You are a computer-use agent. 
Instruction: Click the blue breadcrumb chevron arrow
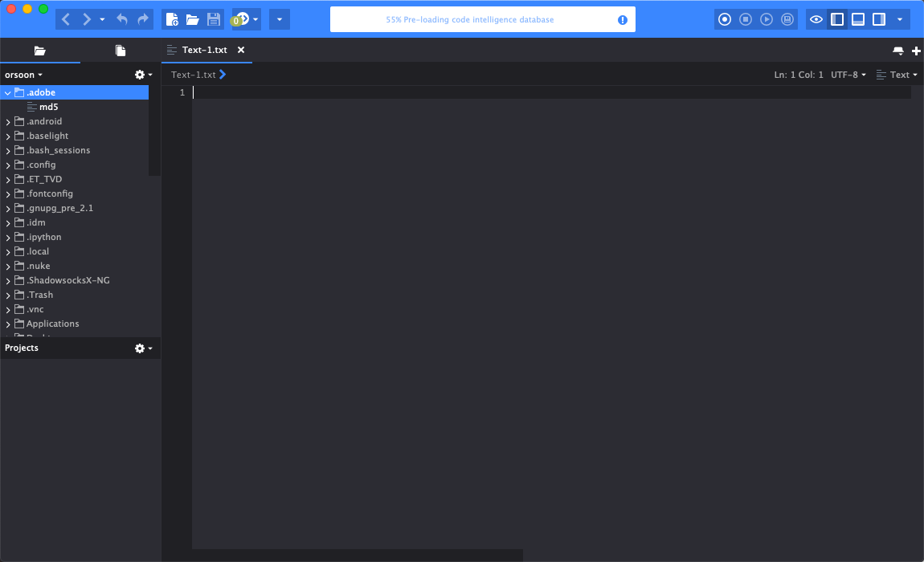pos(223,75)
